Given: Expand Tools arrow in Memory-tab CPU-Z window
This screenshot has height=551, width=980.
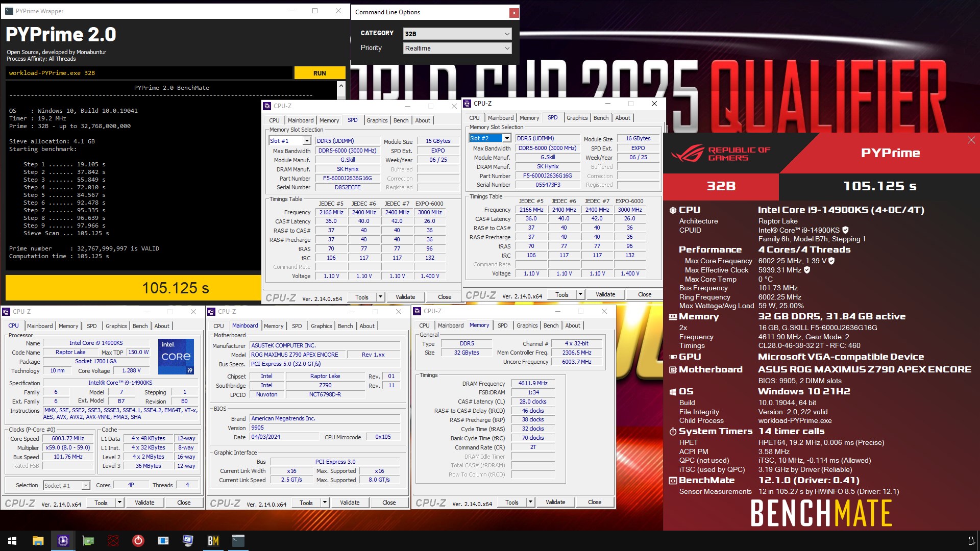Looking at the screenshot, I should pyautogui.click(x=530, y=502).
